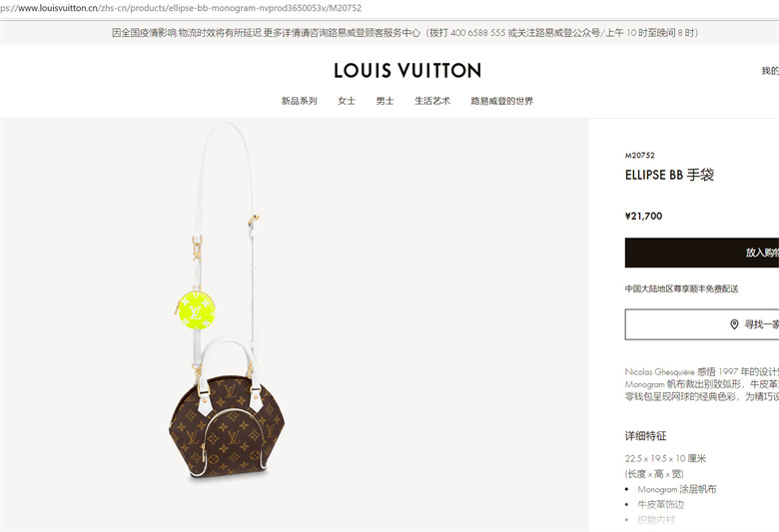Image resolution: width=779 pixels, height=532 pixels.
Task: Click the 详细特征 section heading
Action: [x=645, y=435]
